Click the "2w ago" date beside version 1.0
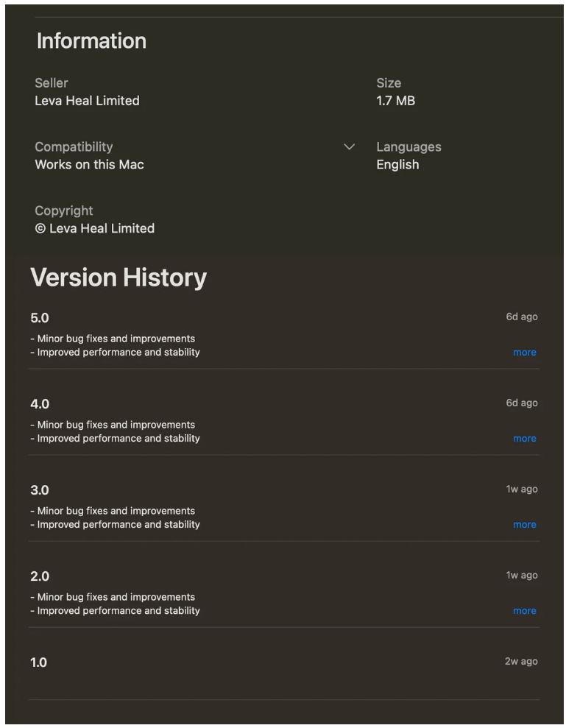 521,662
